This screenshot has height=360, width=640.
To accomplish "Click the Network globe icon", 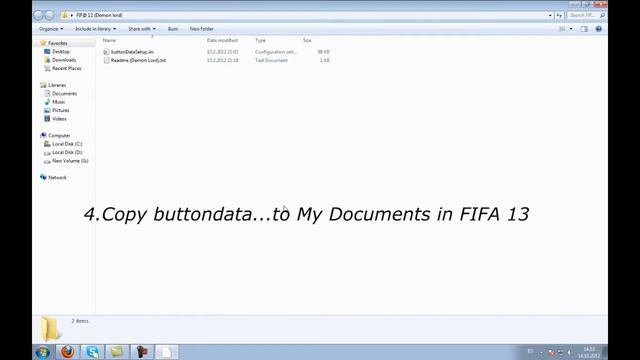I will click(x=43, y=177).
